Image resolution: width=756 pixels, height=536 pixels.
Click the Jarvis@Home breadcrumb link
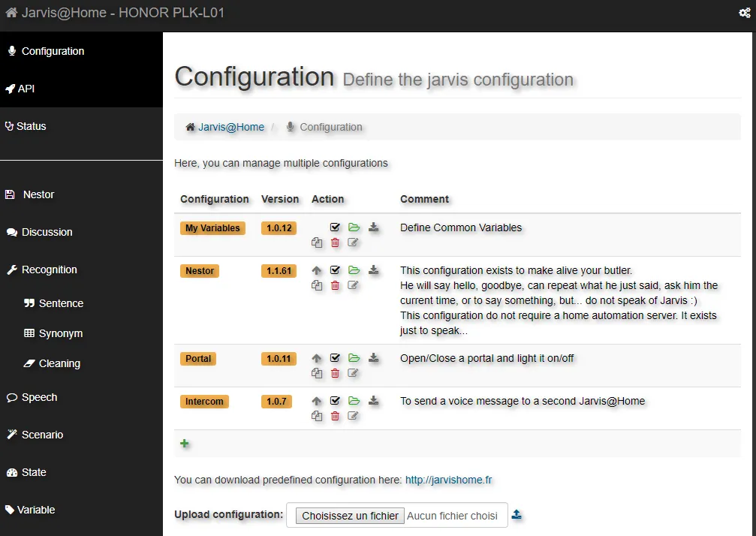click(230, 128)
